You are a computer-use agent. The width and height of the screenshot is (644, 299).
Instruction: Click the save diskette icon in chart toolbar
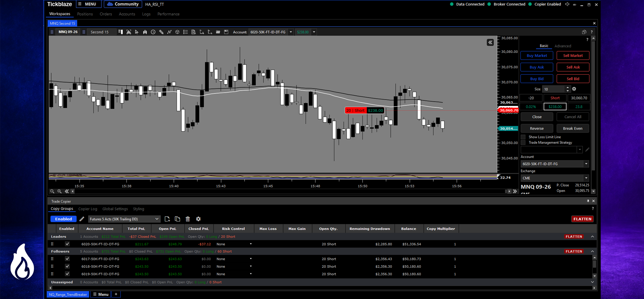point(226,32)
